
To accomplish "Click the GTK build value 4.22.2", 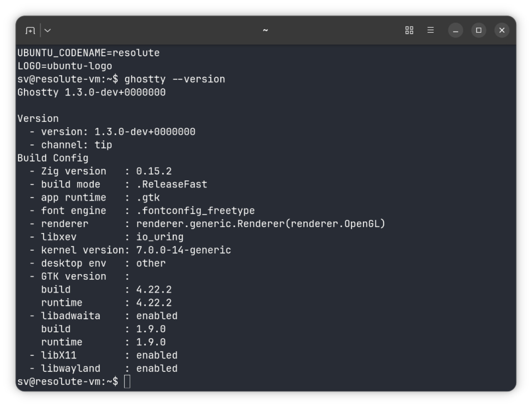I will (154, 290).
